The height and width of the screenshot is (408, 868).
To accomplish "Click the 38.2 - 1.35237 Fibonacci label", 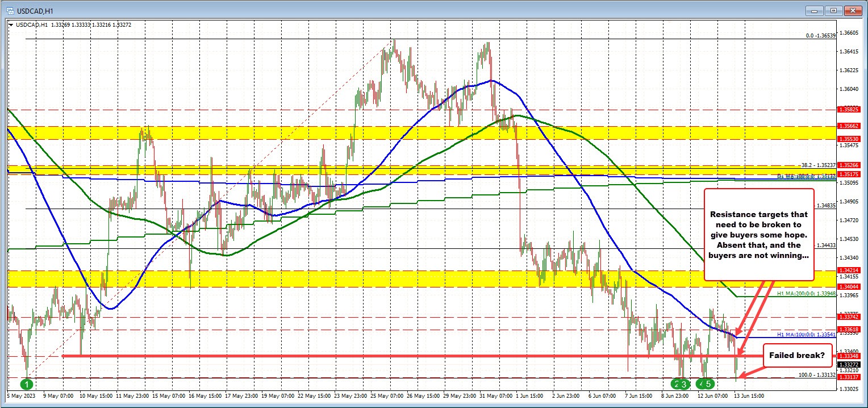I will (x=818, y=165).
